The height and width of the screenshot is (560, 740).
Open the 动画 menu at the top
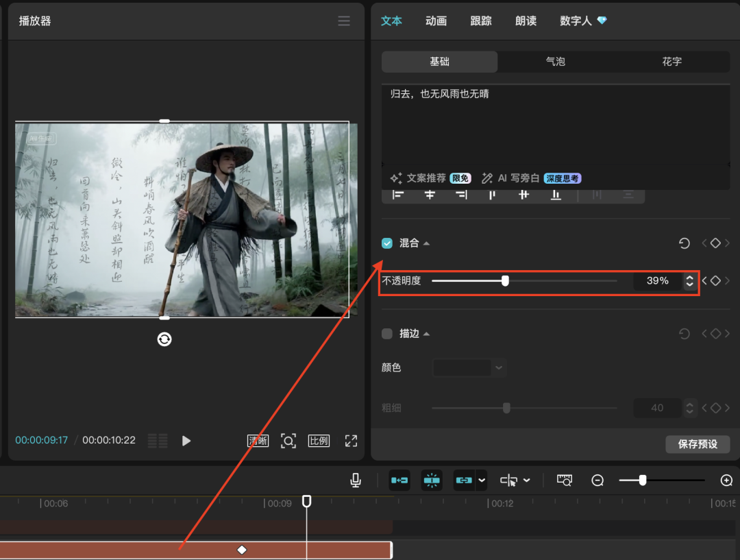tap(436, 21)
